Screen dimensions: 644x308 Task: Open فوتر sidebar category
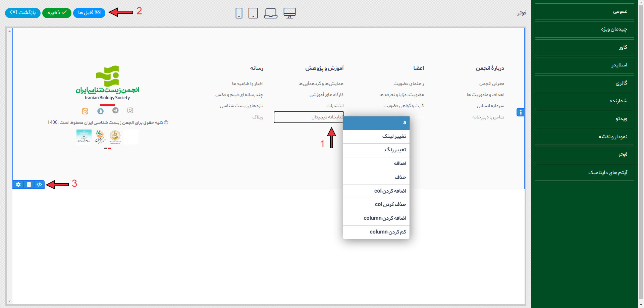coord(584,155)
